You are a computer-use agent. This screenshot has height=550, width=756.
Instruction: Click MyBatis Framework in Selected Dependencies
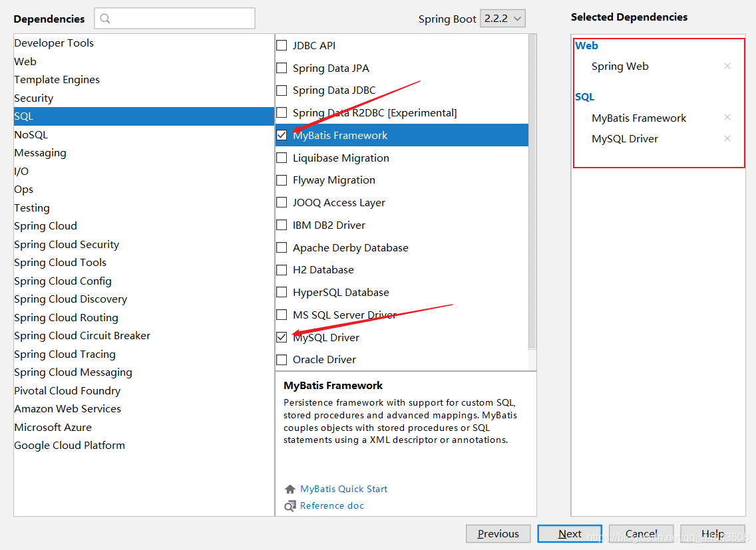tap(639, 118)
